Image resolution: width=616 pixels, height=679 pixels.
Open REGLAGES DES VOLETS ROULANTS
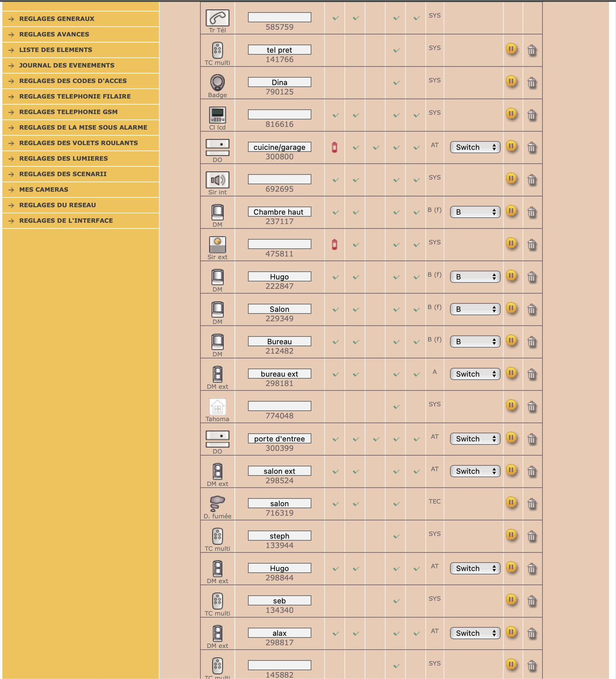79,143
